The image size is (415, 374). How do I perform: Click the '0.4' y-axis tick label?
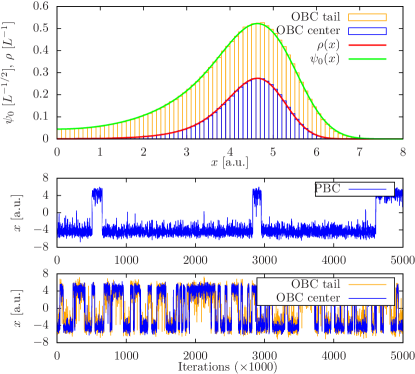(41, 50)
